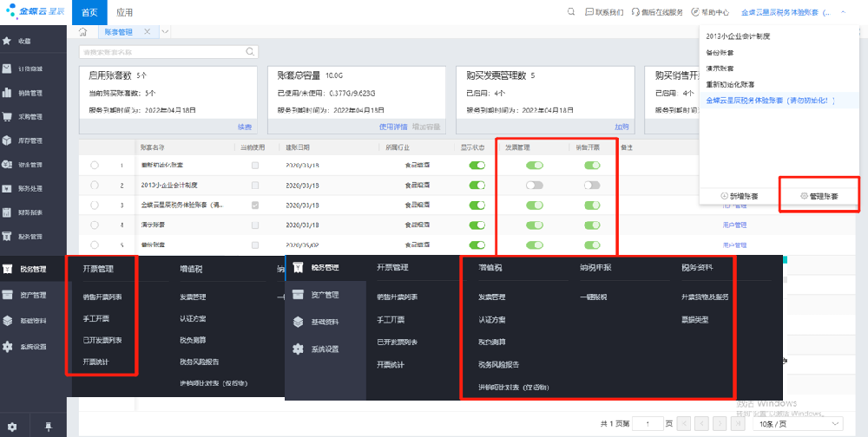868x437 pixels.
Task: Click the top bar search magnifier
Action: coord(571,12)
